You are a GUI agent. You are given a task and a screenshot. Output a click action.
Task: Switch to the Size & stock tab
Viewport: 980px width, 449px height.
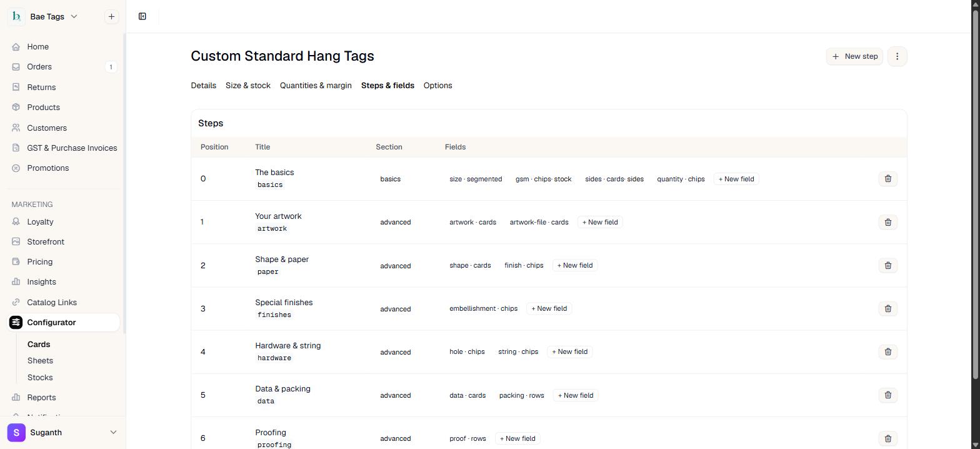(248, 86)
